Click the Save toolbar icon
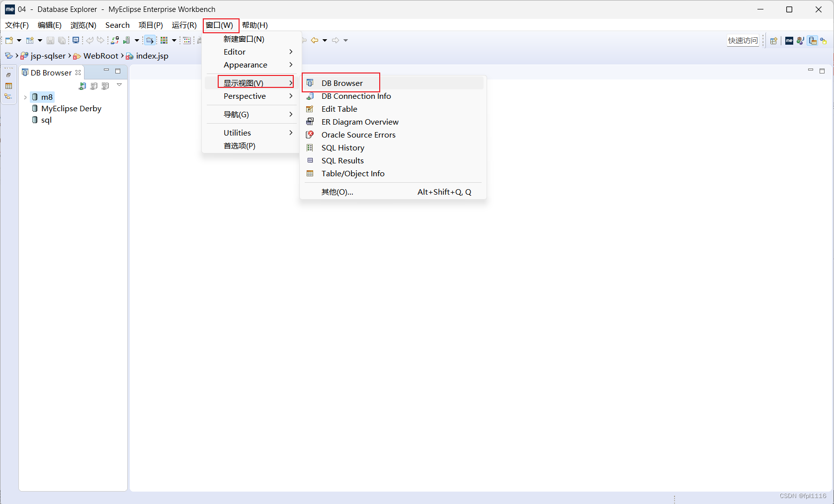The height and width of the screenshot is (504, 834). (x=50, y=40)
